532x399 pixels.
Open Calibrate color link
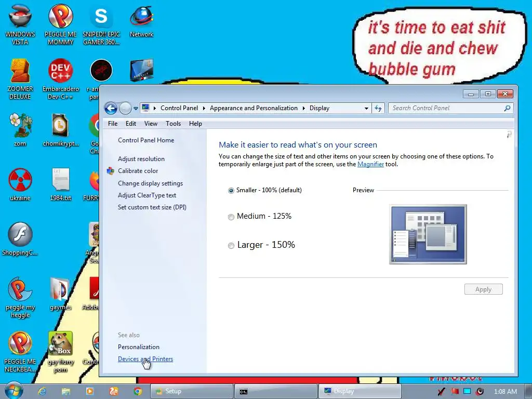pyautogui.click(x=138, y=171)
